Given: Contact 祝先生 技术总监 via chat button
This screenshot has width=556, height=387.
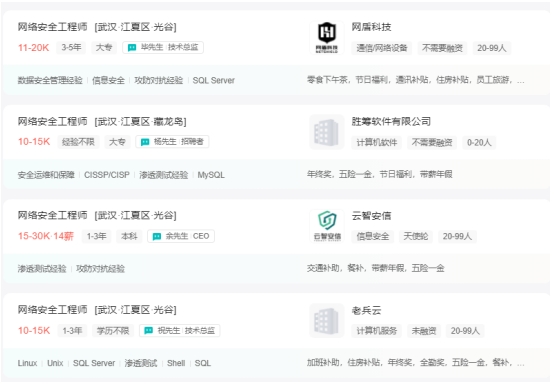Looking at the screenshot, I should [180, 331].
